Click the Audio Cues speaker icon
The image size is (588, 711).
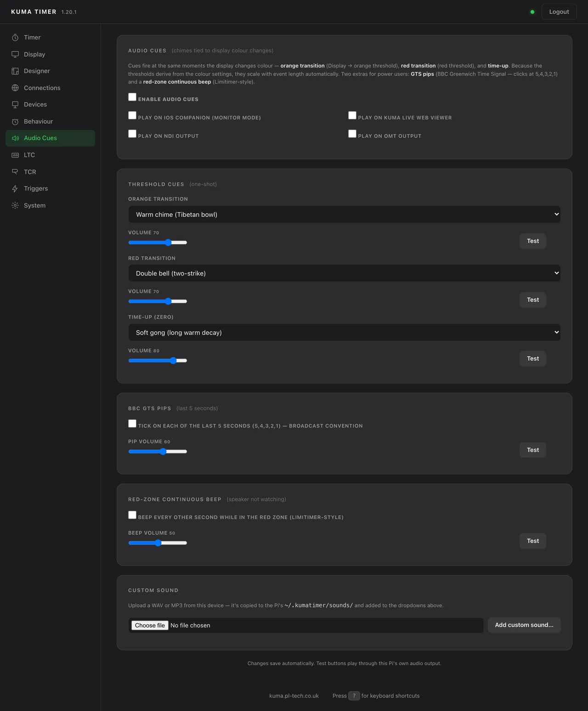(x=15, y=138)
